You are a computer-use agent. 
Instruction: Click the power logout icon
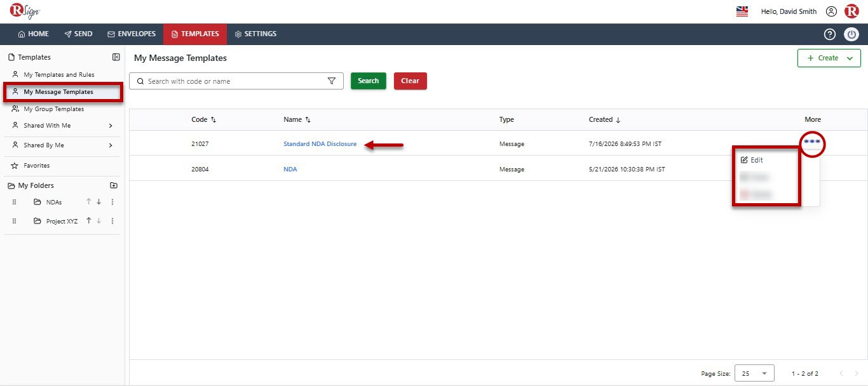[851, 34]
